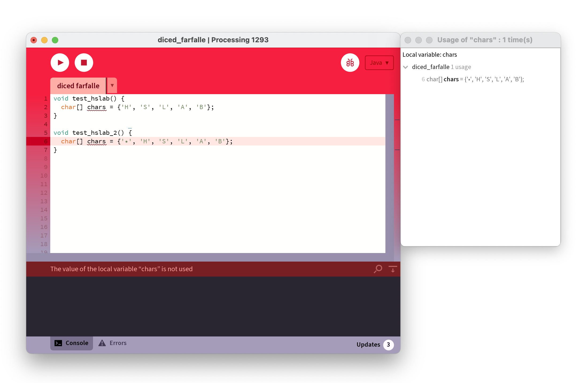Select the line 6 chars usage entry

coord(473,79)
